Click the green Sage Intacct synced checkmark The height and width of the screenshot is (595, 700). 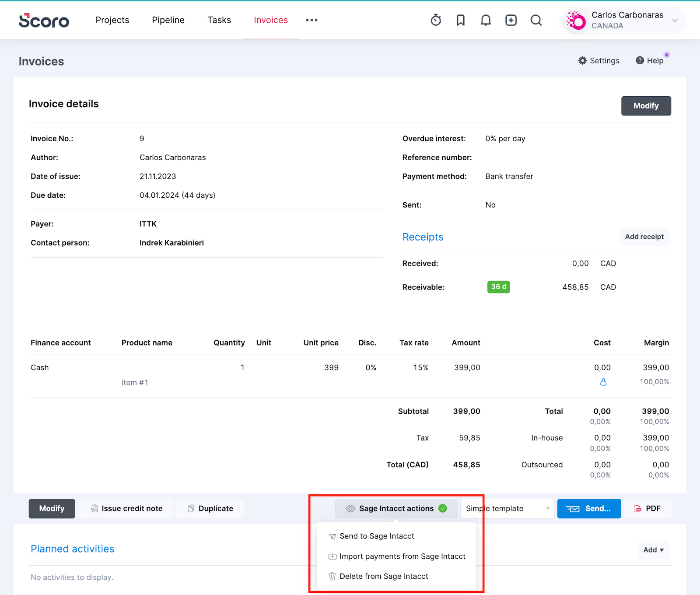443,508
